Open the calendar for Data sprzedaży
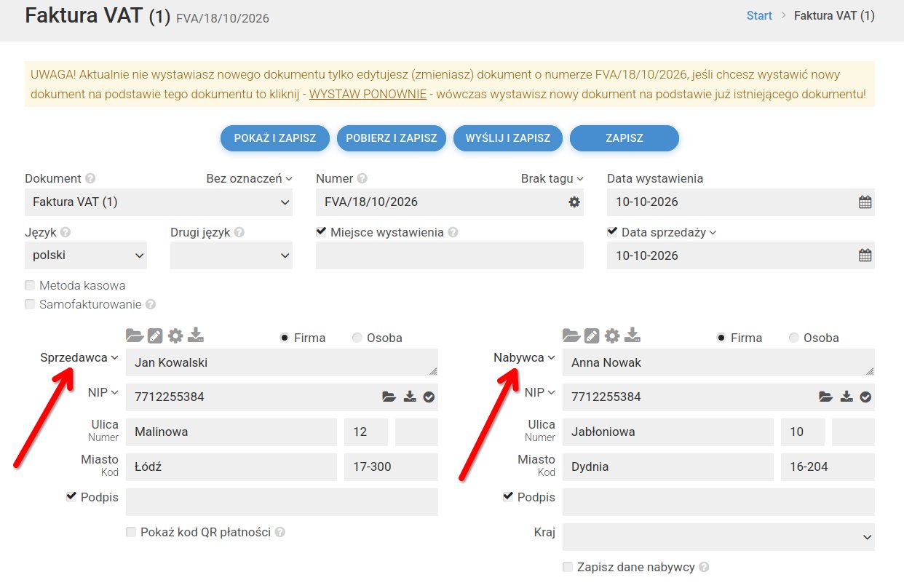The image size is (904, 588). pos(865,255)
